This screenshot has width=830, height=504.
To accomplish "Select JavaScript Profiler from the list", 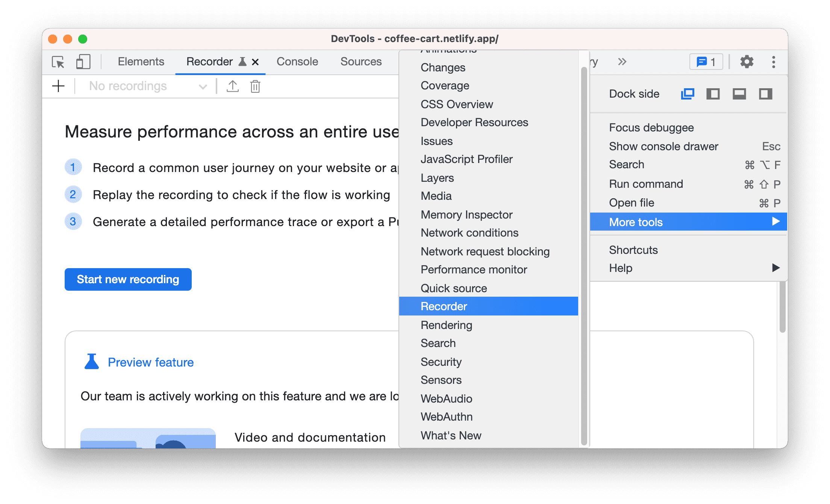I will [467, 159].
